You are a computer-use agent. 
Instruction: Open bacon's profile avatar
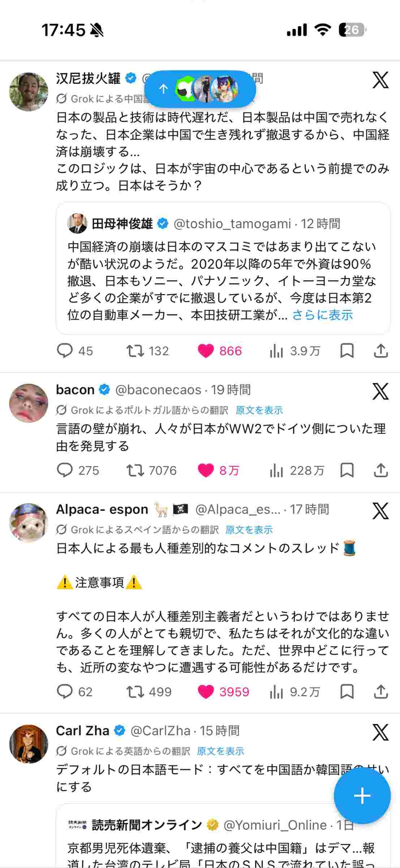[x=29, y=403]
